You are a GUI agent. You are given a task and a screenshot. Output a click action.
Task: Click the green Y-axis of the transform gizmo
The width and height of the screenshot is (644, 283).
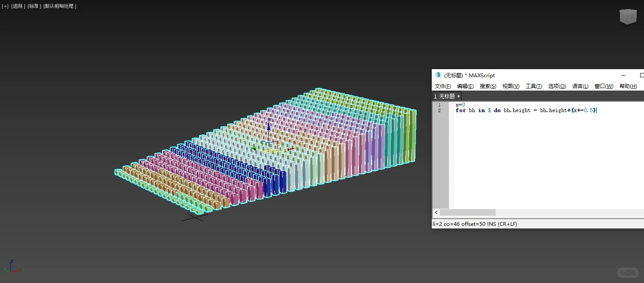pos(254,149)
